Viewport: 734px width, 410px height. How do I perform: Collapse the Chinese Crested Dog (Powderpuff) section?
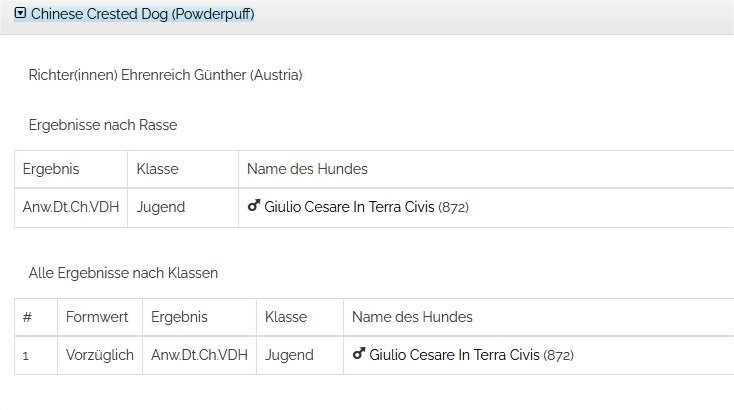pyautogui.click(x=20, y=13)
